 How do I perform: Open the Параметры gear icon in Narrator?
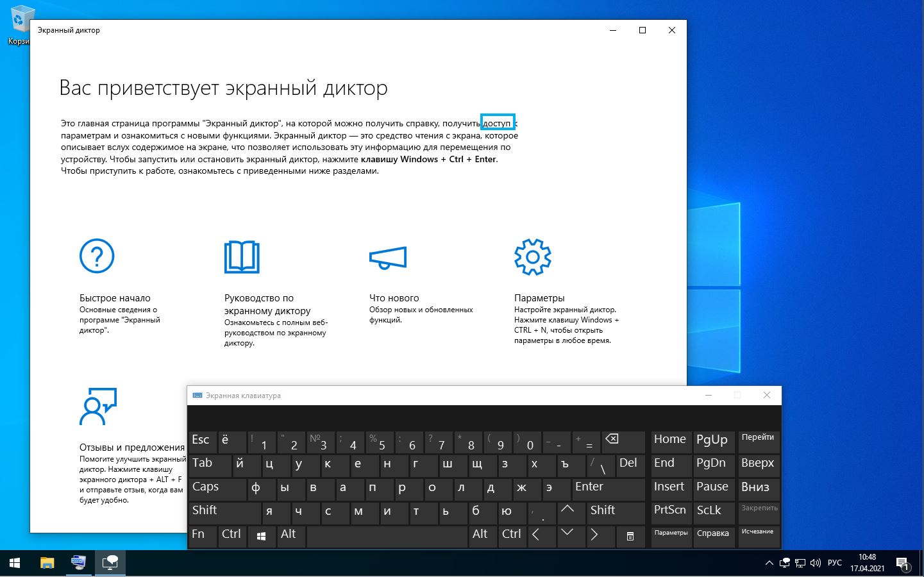(533, 256)
